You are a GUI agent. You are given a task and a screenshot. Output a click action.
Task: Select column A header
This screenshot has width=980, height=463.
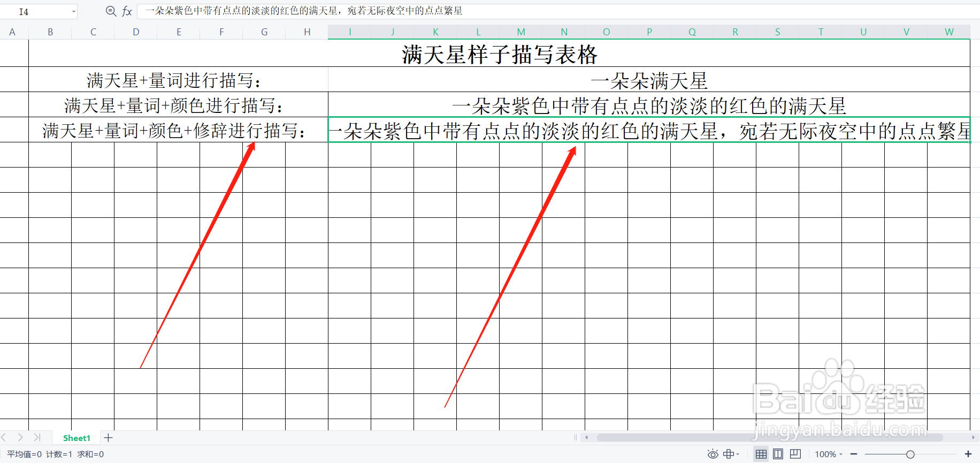point(12,32)
